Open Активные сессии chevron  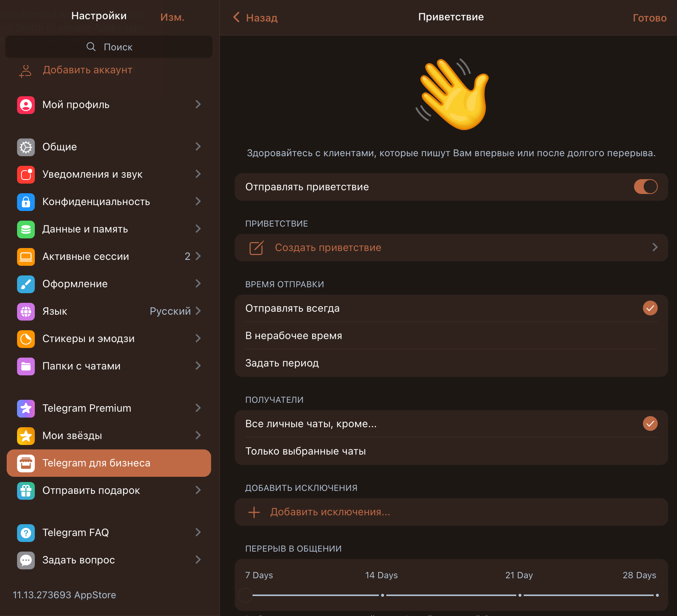coord(198,257)
